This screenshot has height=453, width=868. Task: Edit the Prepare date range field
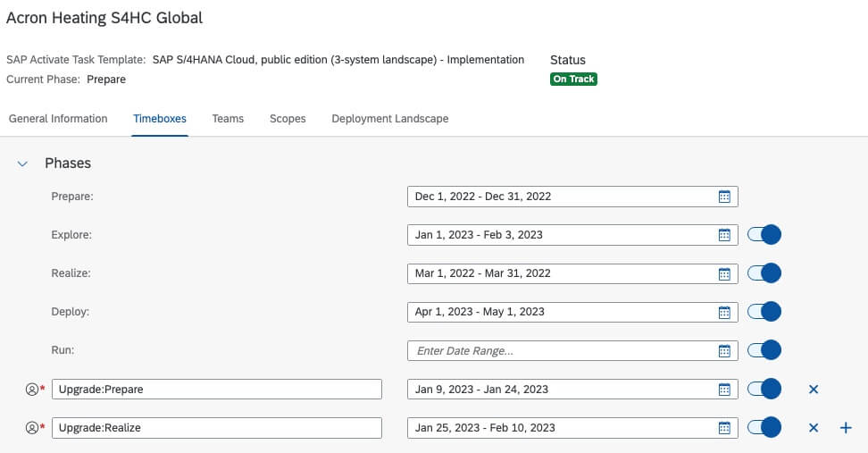point(572,197)
